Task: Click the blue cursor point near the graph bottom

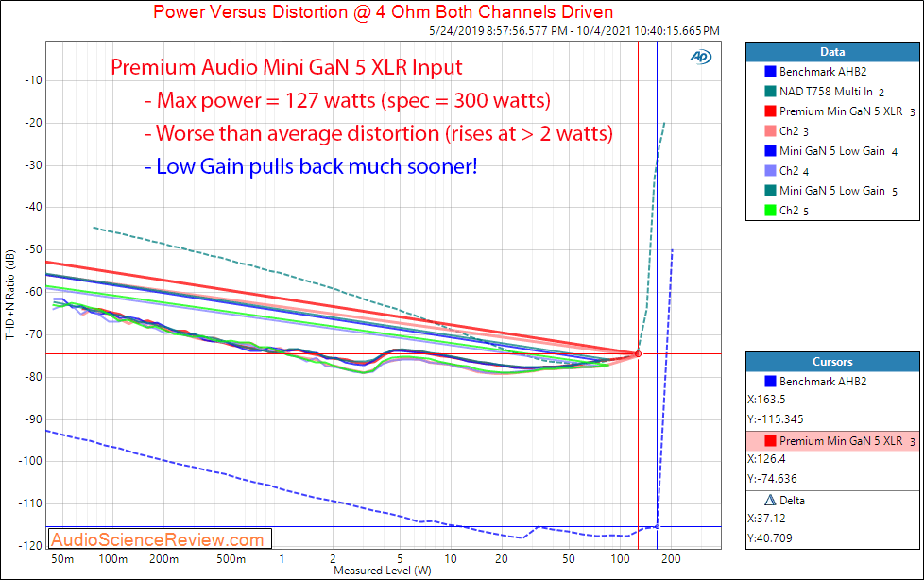Action: (657, 526)
